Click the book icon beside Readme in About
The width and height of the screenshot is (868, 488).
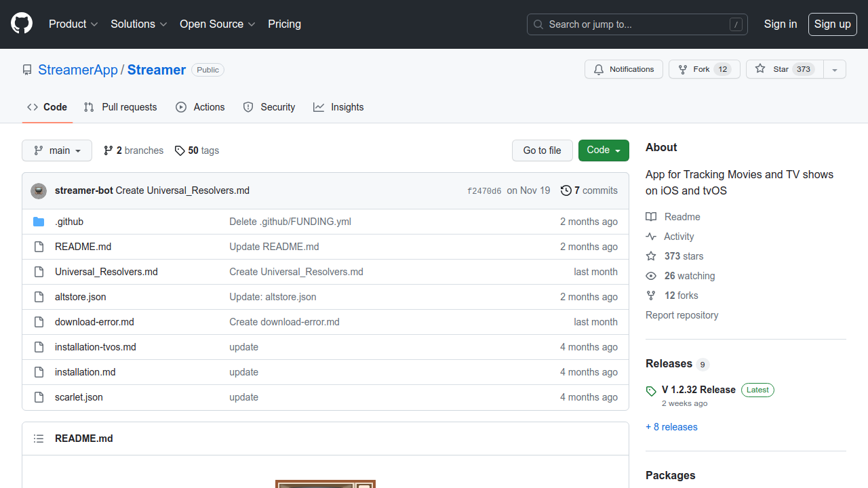click(x=651, y=217)
